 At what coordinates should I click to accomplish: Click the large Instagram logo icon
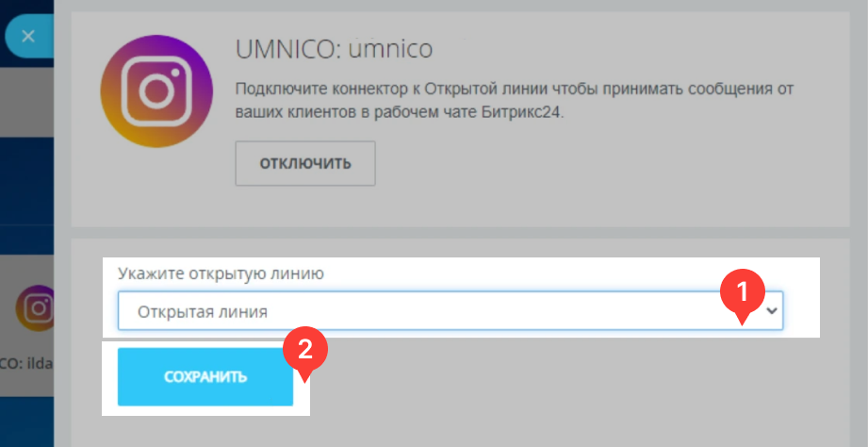(156, 91)
